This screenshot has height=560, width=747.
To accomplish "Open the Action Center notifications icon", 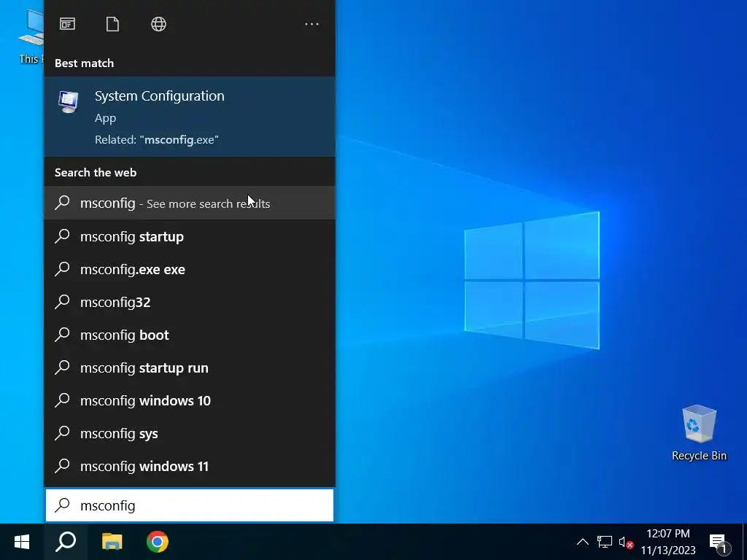I will (719, 542).
